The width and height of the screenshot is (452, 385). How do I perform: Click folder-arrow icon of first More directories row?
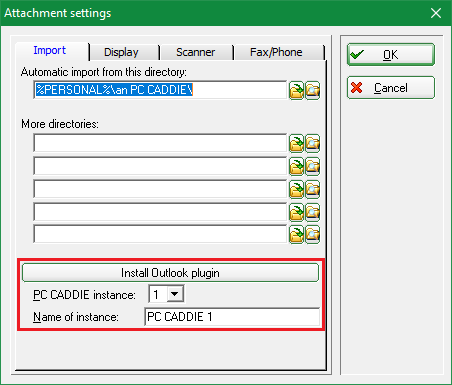click(x=296, y=143)
